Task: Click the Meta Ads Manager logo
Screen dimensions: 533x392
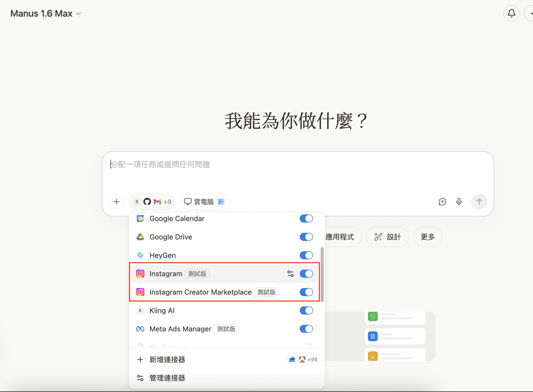Action: pyautogui.click(x=140, y=329)
